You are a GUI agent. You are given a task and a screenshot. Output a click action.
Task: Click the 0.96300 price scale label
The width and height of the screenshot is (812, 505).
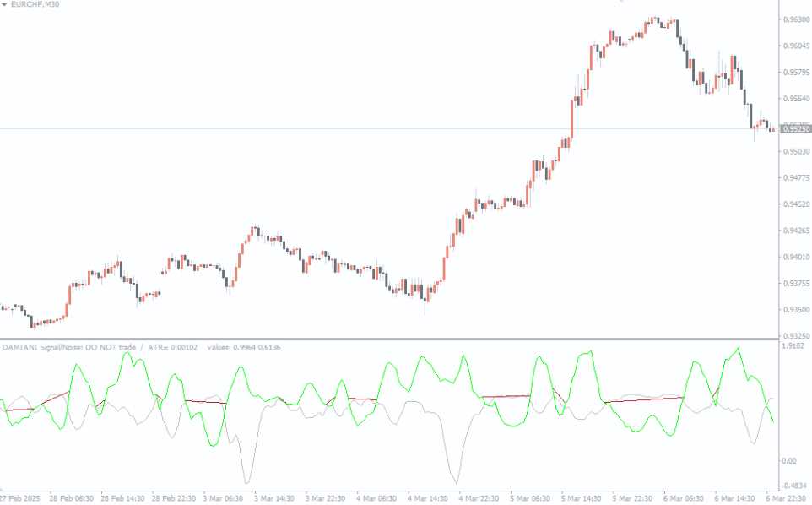pos(796,19)
